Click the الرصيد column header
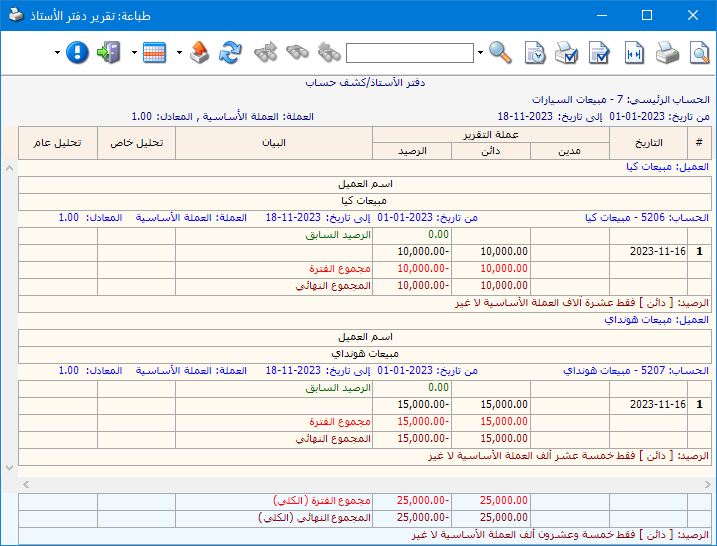 [x=412, y=151]
